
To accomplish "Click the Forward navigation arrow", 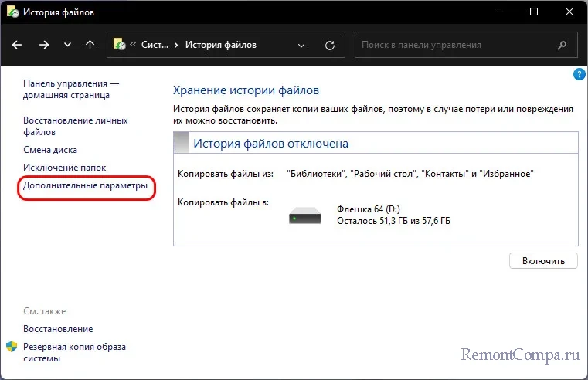I will (44, 45).
